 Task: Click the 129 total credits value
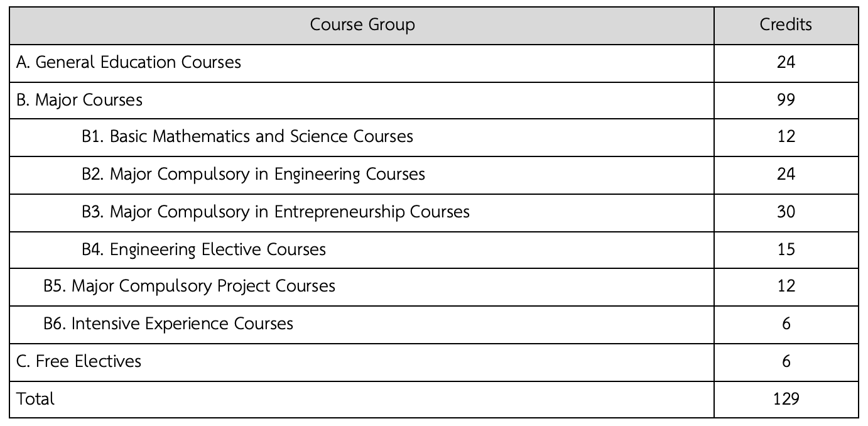click(x=786, y=399)
